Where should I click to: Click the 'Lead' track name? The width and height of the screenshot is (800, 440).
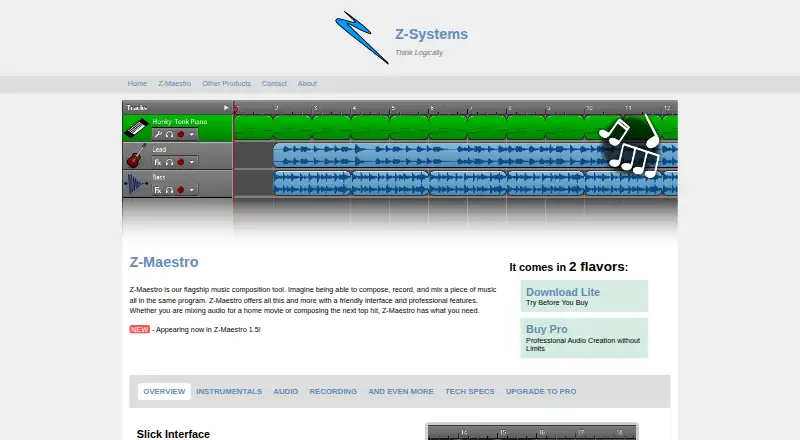tap(159, 150)
